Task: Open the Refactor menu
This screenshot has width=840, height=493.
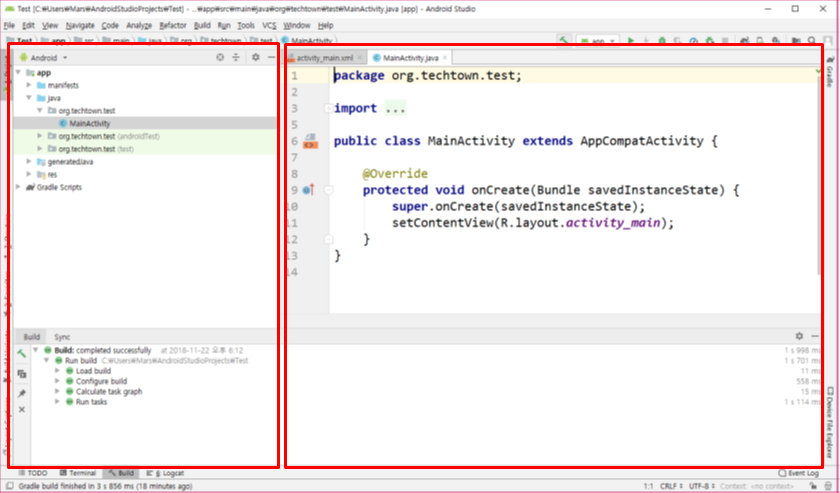Action: tap(173, 25)
